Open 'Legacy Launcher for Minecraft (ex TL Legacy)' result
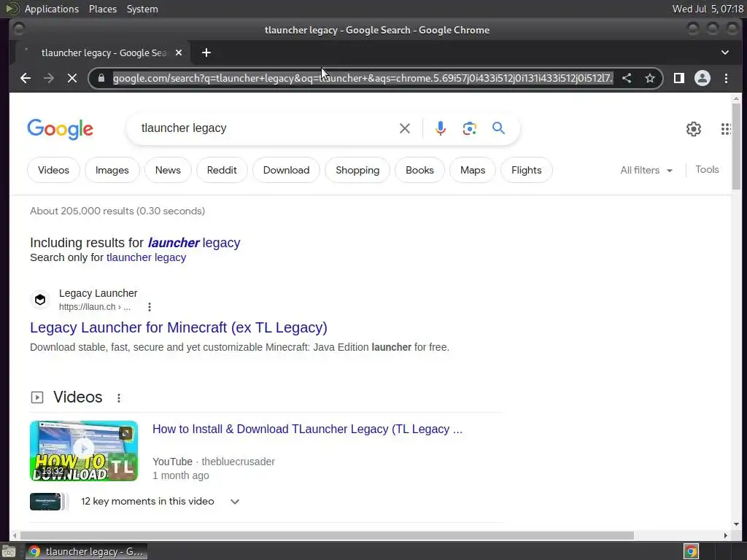This screenshot has height=560, width=747. [x=179, y=327]
